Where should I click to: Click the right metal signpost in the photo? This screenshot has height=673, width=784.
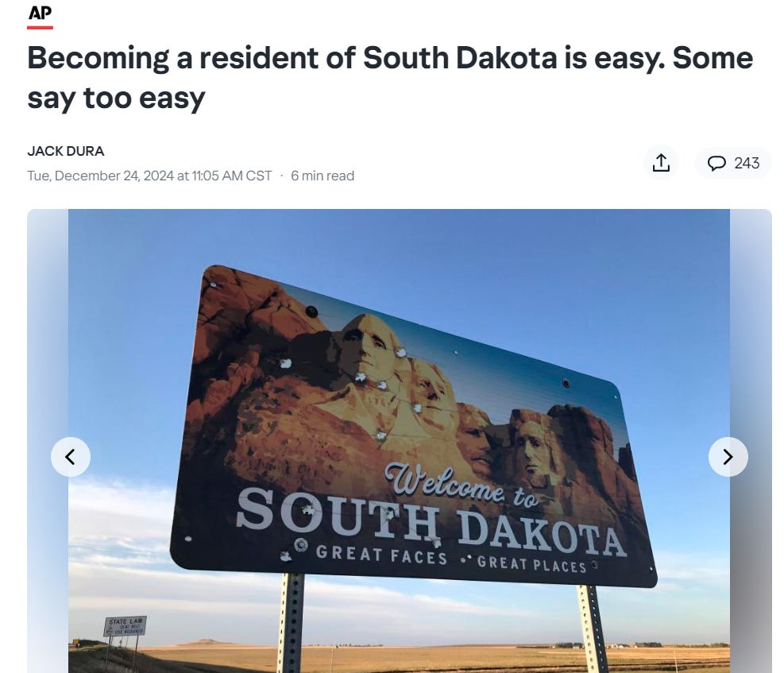(x=593, y=629)
